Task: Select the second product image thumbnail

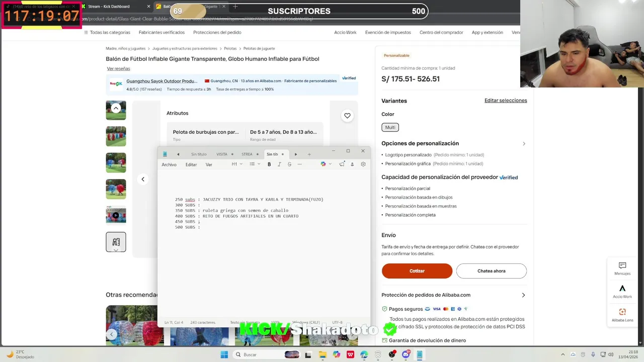Action: (116, 136)
